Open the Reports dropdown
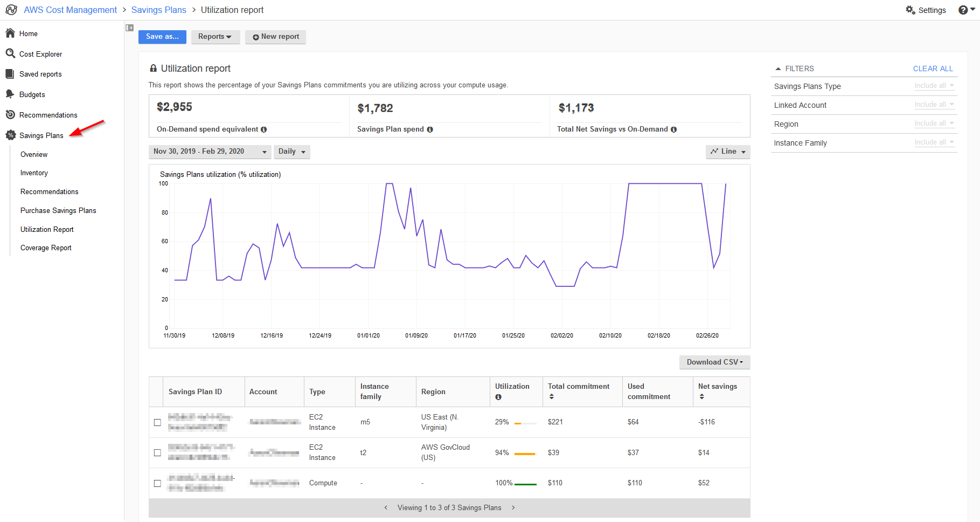Viewport: 980px width, 522px height. click(214, 37)
